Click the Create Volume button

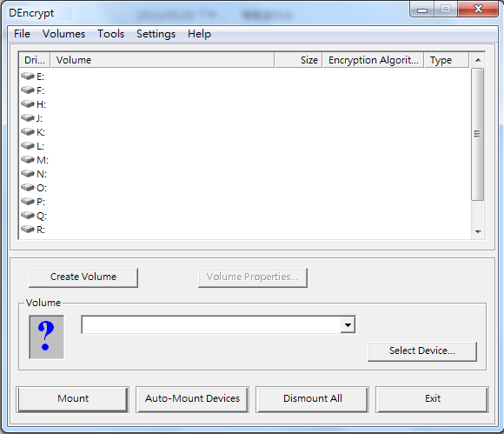83,277
